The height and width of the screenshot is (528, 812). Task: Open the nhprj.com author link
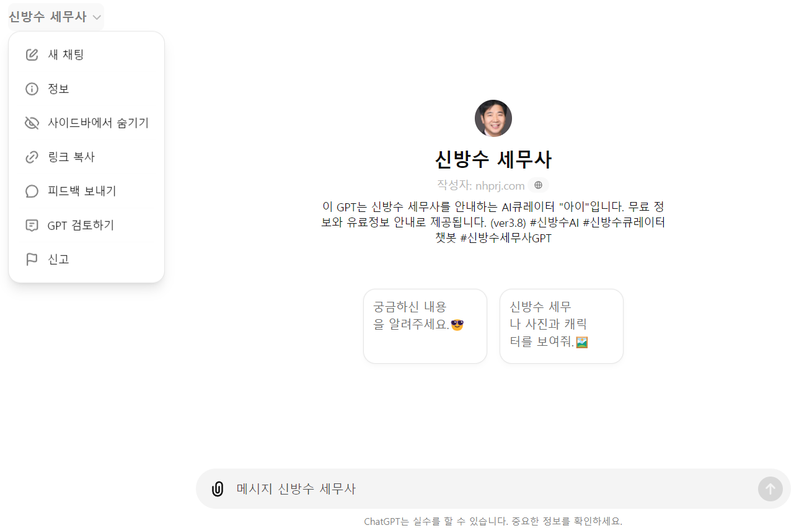(500, 186)
